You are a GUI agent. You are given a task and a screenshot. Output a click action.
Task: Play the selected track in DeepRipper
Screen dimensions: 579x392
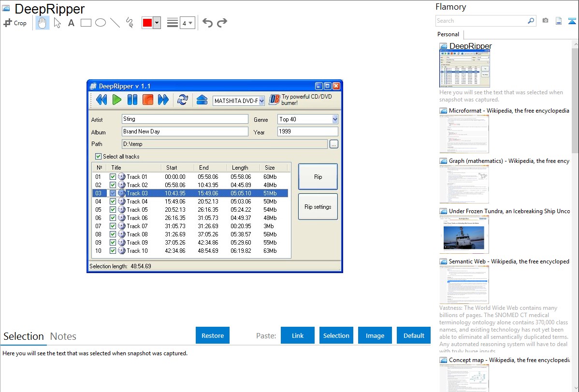point(116,100)
